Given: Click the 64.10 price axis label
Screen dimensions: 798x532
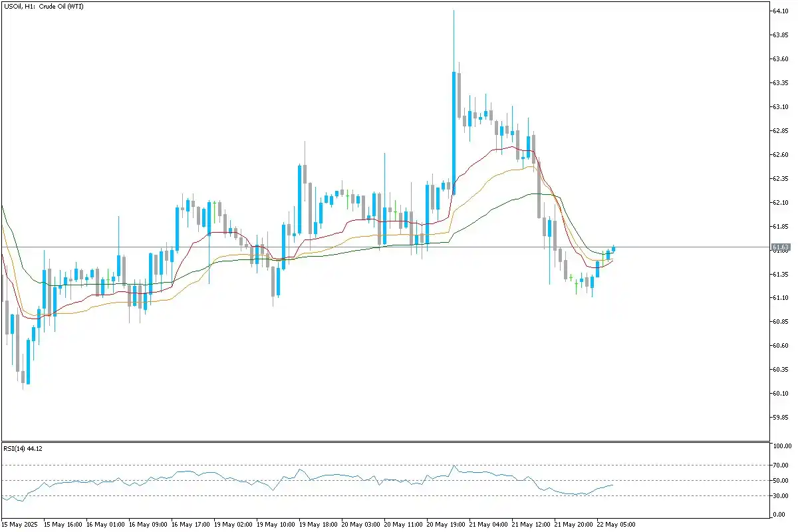Looking at the screenshot, I should click(x=780, y=11).
